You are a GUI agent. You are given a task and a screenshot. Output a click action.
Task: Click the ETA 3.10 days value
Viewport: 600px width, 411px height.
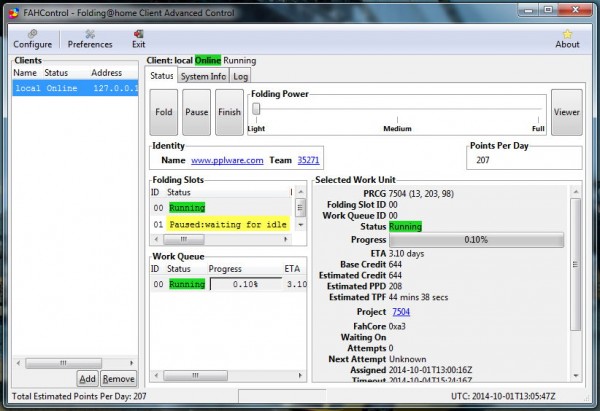click(x=406, y=253)
